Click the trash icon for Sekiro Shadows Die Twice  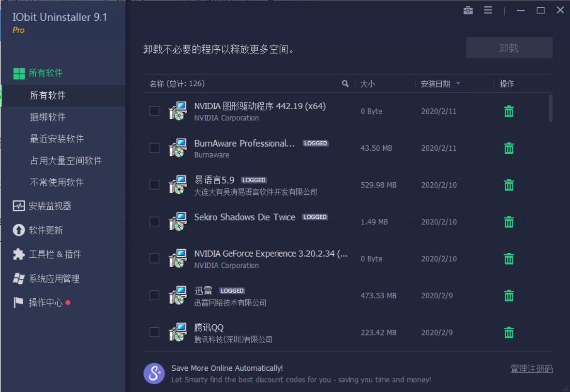(x=509, y=221)
